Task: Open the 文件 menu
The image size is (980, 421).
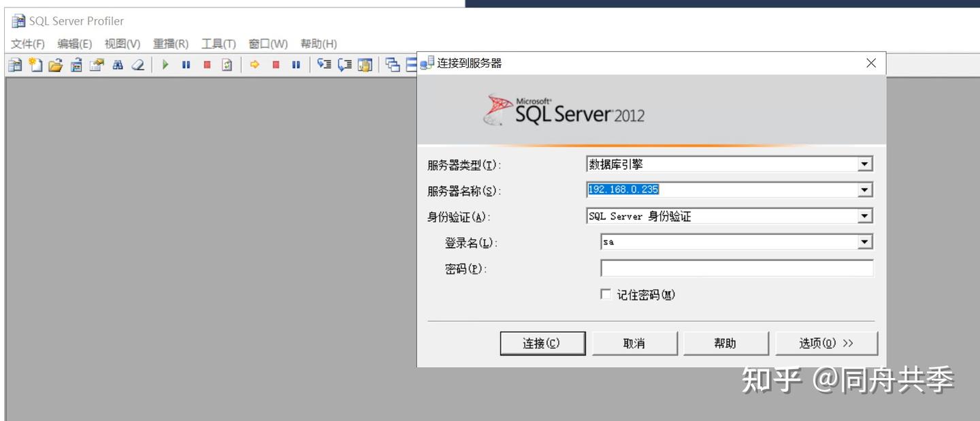Action: [27, 43]
